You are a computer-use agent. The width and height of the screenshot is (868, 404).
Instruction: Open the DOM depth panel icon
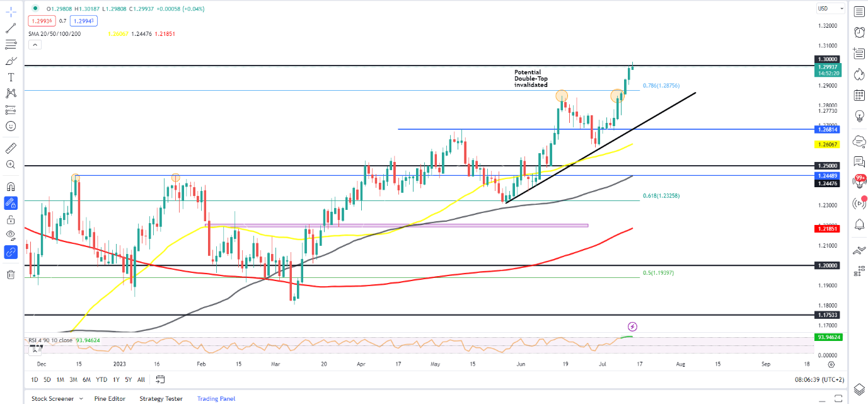pos(859,272)
